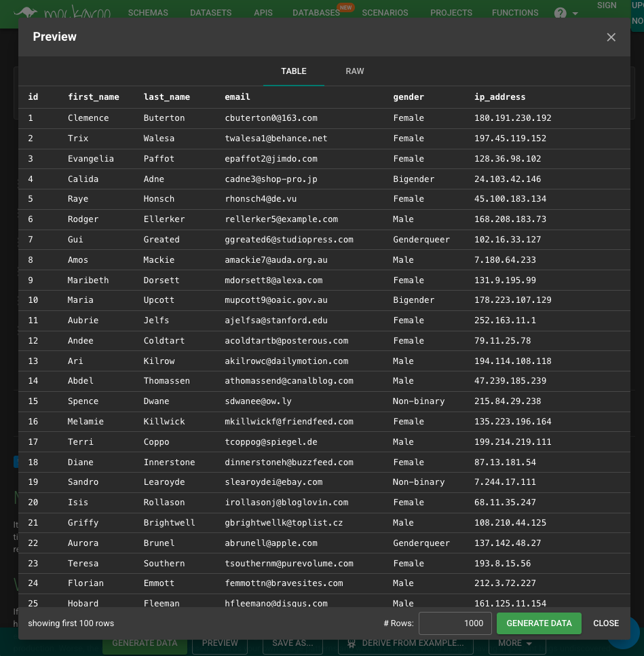Click the chip icon on Derive From Example
The width and height of the screenshot is (644, 656).
tap(352, 643)
